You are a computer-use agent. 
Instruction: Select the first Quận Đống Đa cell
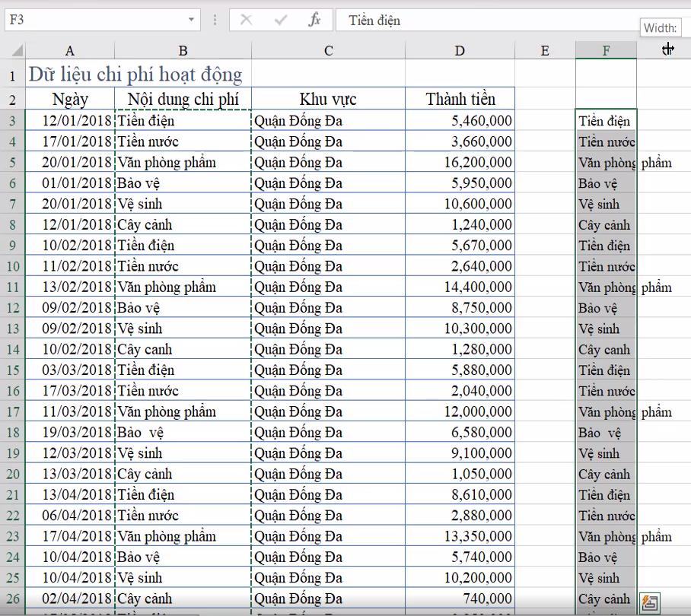[x=327, y=120]
